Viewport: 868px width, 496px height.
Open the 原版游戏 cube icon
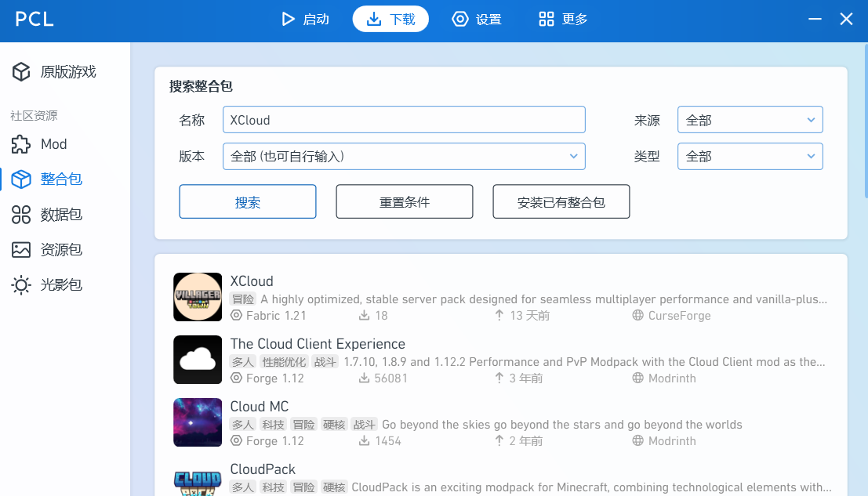point(21,72)
